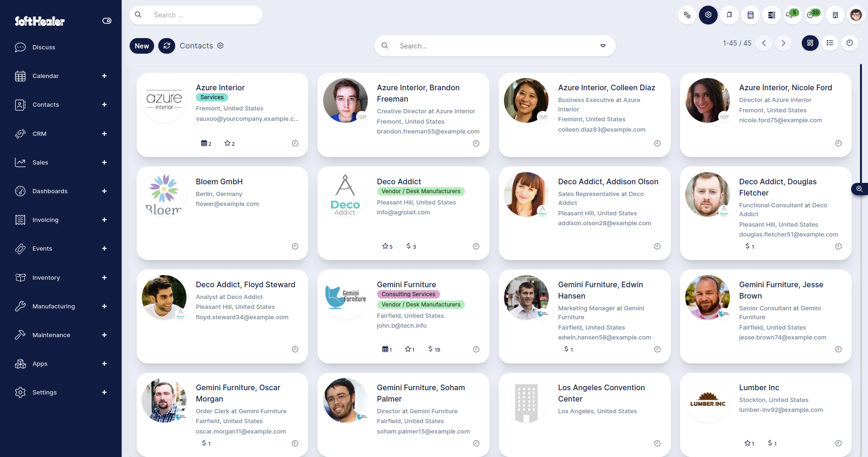Expand the Sales submenu plus
Screen dimensions: 868x457
(x=104, y=162)
